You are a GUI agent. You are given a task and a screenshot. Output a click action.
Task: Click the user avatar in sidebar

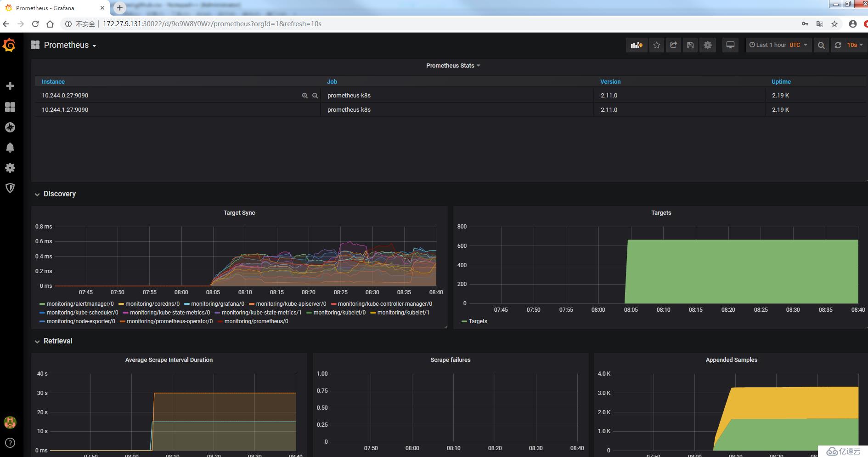coord(10,422)
